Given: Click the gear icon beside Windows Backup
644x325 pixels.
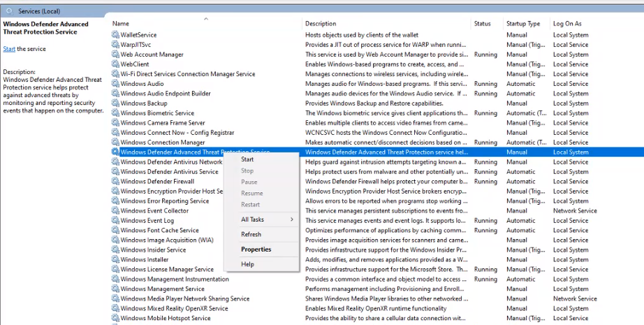Looking at the screenshot, I should point(115,103).
